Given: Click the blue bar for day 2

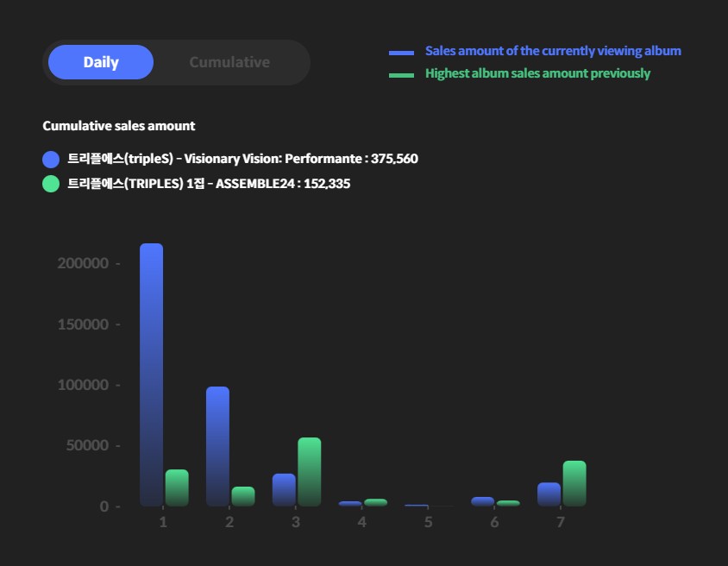Looking at the screenshot, I should click(x=217, y=446).
